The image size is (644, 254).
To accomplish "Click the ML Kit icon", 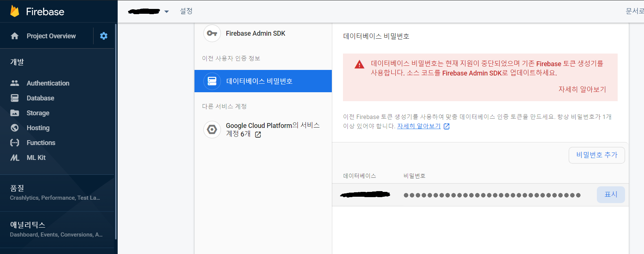I will 14,157.
